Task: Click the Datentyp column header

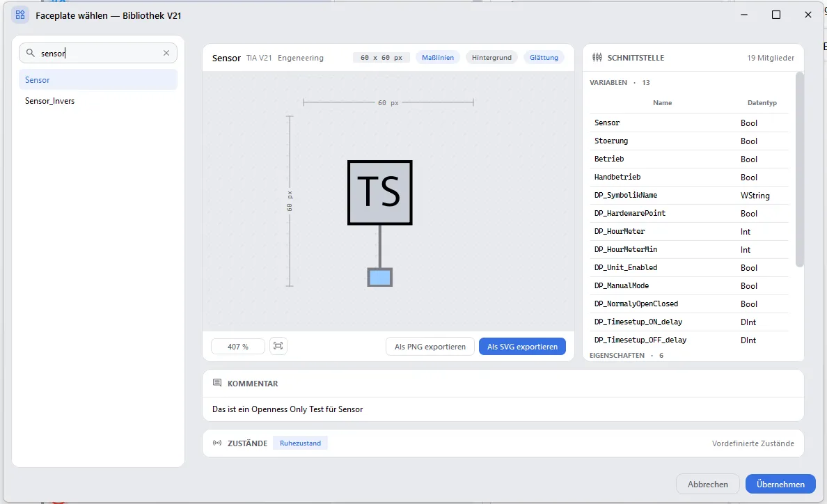Action: pos(762,103)
